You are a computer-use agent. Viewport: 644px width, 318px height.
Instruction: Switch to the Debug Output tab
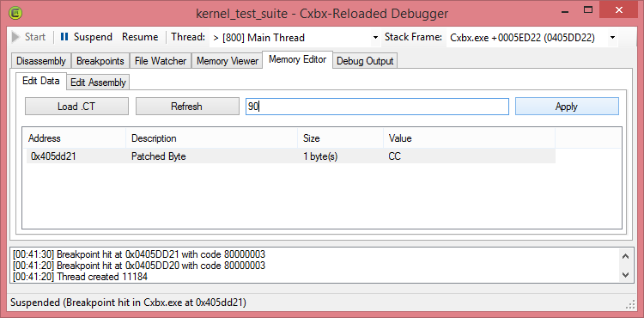[x=365, y=61]
